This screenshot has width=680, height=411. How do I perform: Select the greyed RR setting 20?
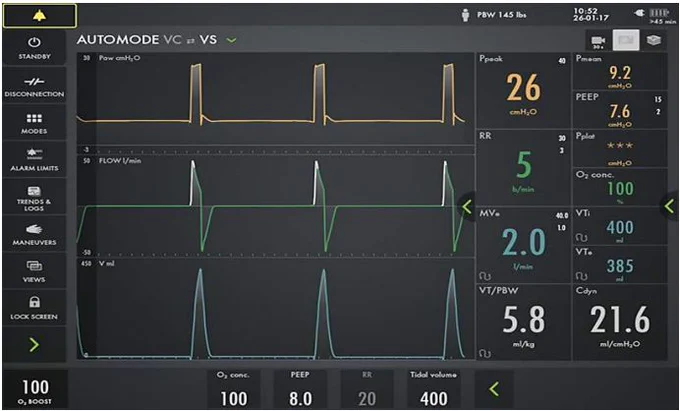367,390
